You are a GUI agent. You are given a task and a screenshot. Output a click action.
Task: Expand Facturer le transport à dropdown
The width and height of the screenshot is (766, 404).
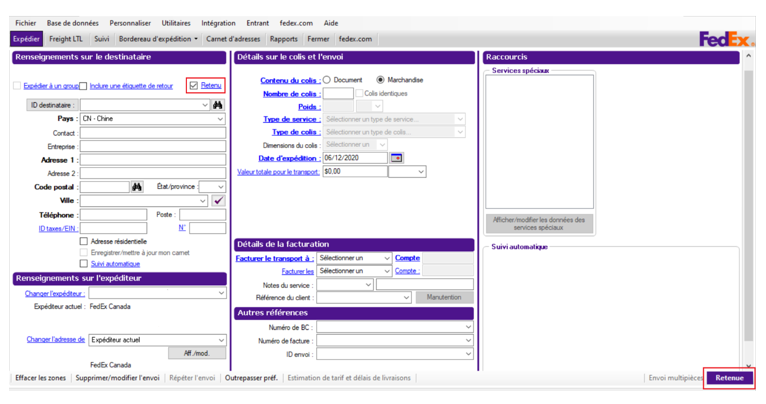pyautogui.click(x=386, y=258)
